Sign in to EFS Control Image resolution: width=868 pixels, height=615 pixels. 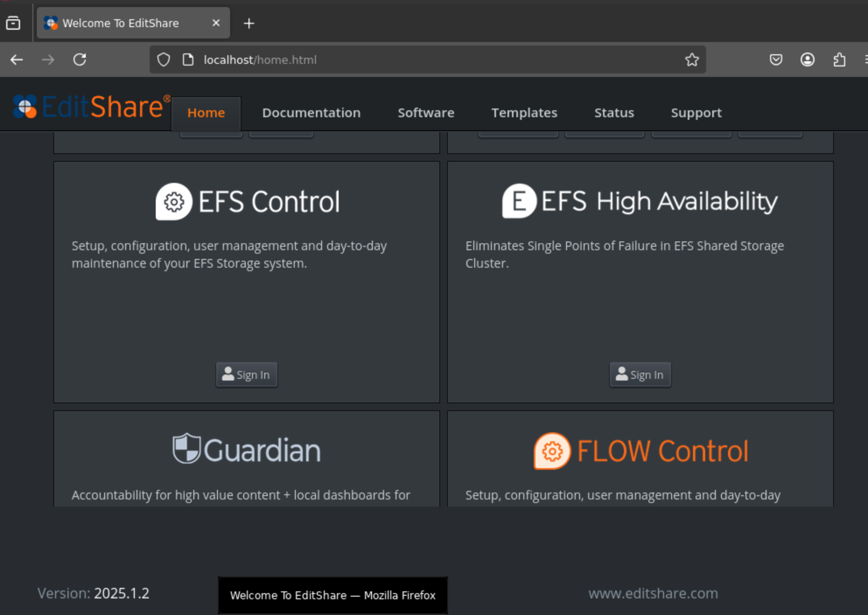246,374
